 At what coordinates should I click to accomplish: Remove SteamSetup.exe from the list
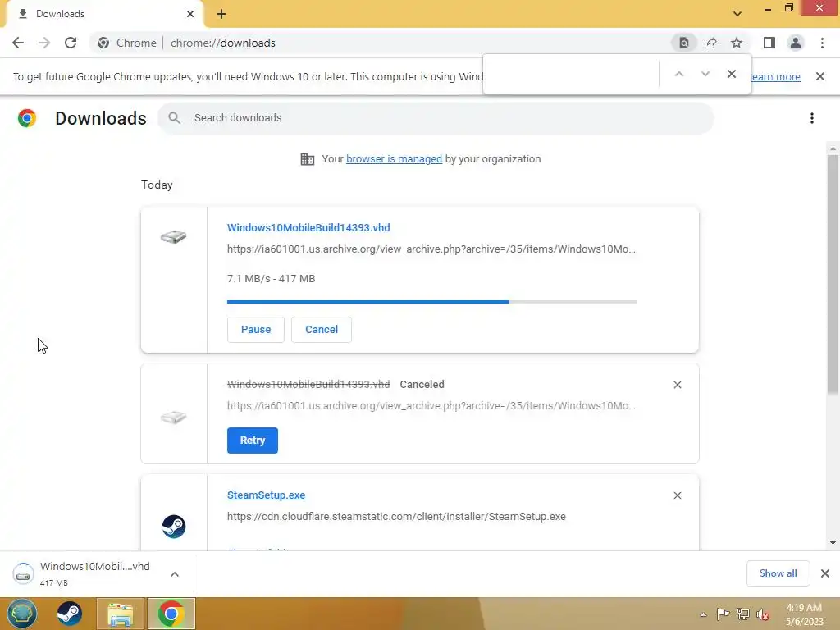[677, 495]
